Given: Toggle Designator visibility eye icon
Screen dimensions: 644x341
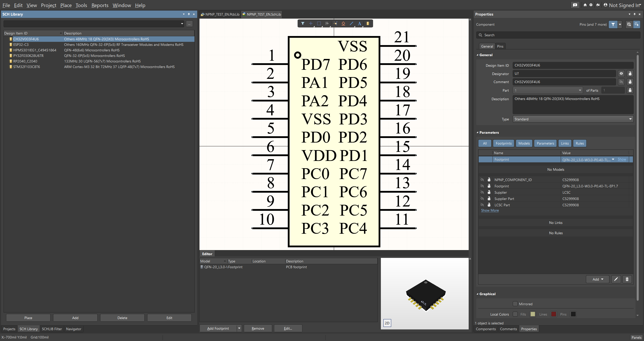Looking at the screenshot, I should tap(621, 74).
